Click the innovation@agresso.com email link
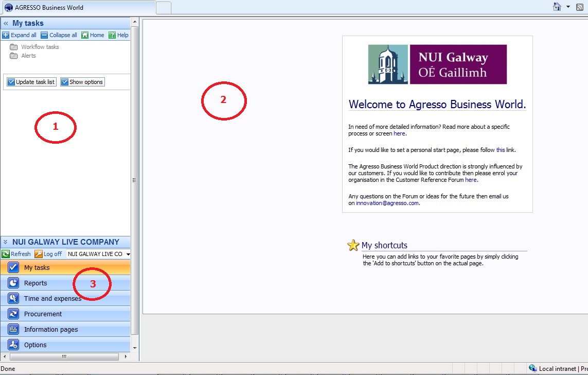Viewport: 588px width, 375px height. click(x=387, y=203)
